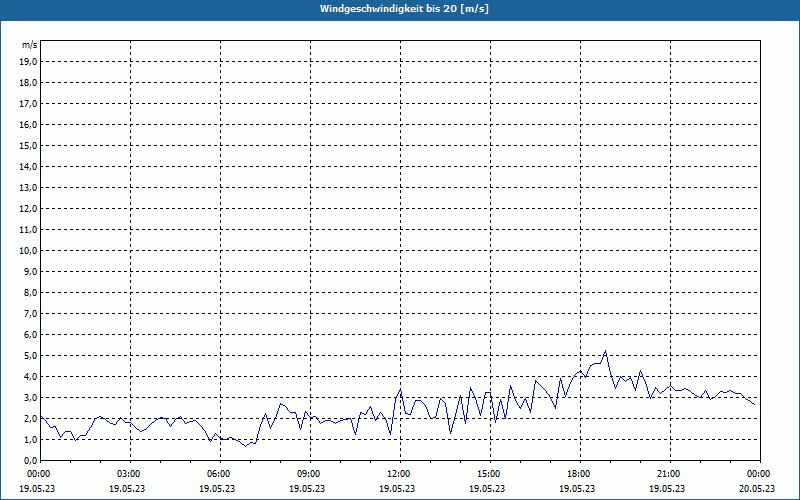Screen dimensions: 800x500
Task: Select the 06:00 time label
Action: click(220, 474)
